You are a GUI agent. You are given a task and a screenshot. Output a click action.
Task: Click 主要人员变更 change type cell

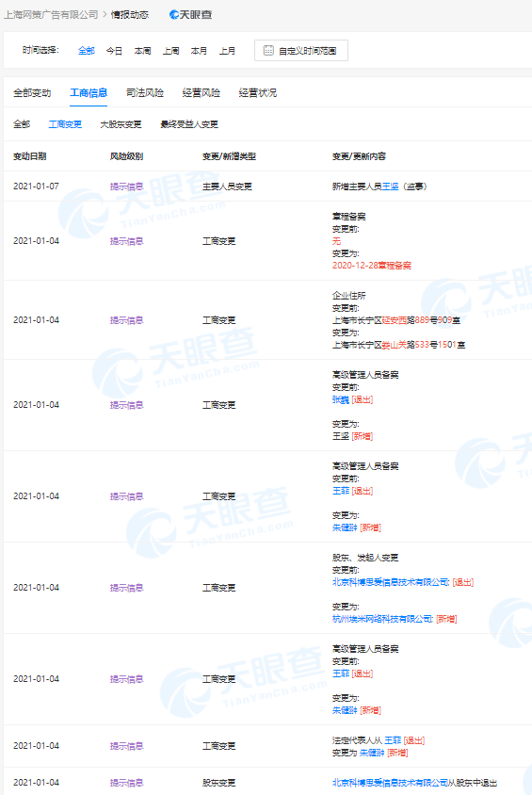tap(227, 187)
